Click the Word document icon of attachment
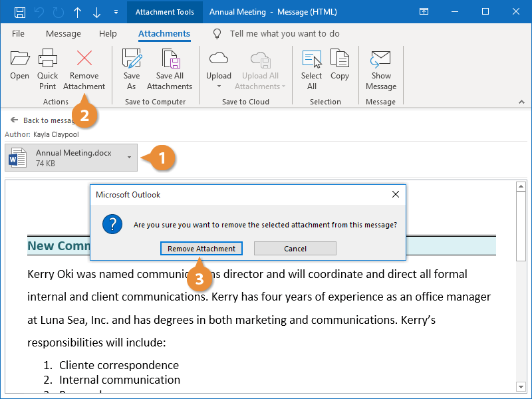Screen dimensions: 532x399 [x=18, y=158]
